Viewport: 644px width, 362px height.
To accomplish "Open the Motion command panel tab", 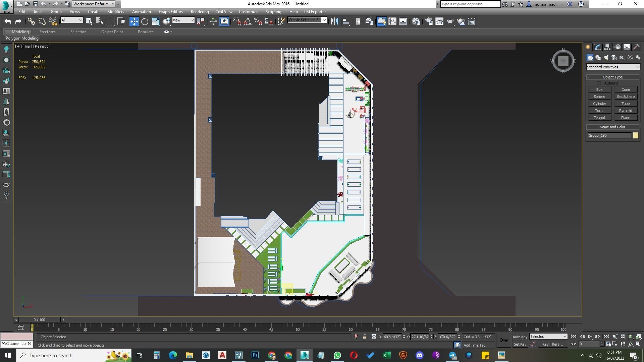I will click(618, 47).
